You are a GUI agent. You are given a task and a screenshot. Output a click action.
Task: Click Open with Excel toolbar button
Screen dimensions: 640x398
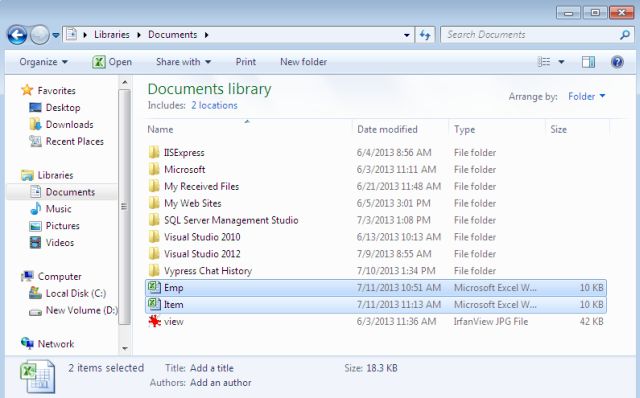112,62
